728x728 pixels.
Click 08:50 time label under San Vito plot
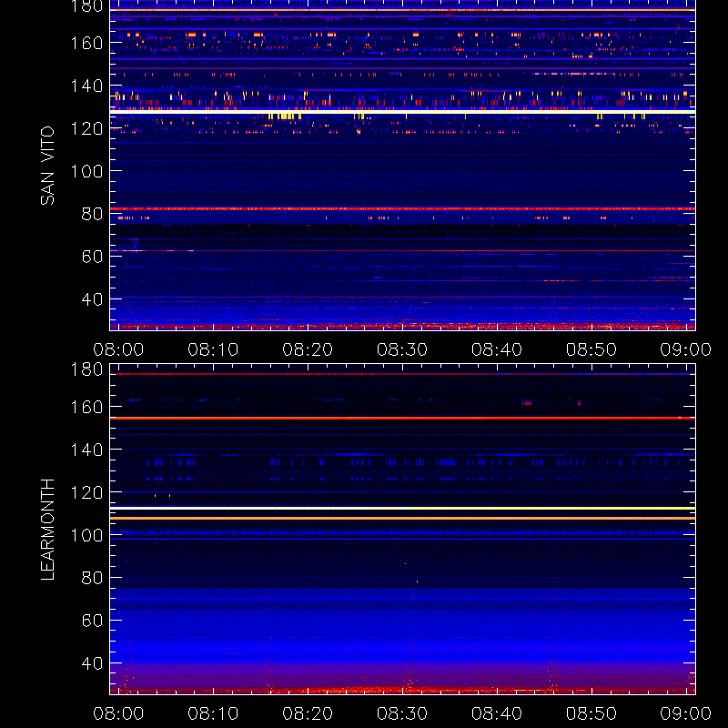(x=591, y=349)
